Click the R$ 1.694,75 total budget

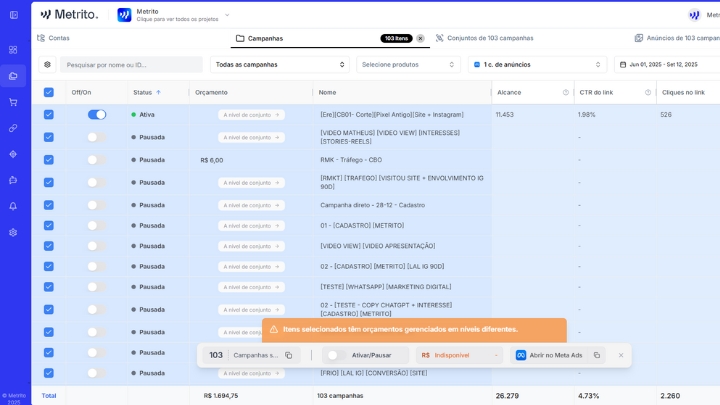(x=221, y=395)
